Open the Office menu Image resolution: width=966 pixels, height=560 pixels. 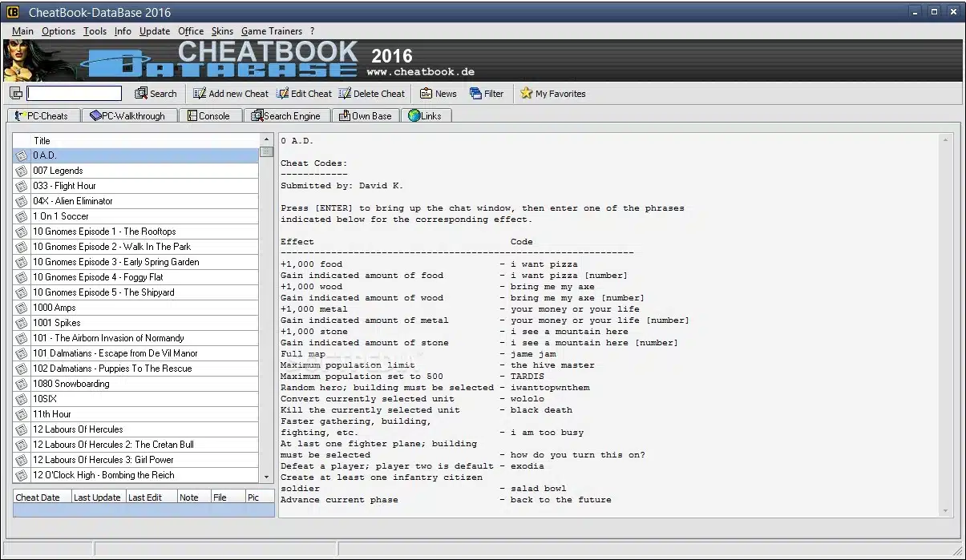191,31
